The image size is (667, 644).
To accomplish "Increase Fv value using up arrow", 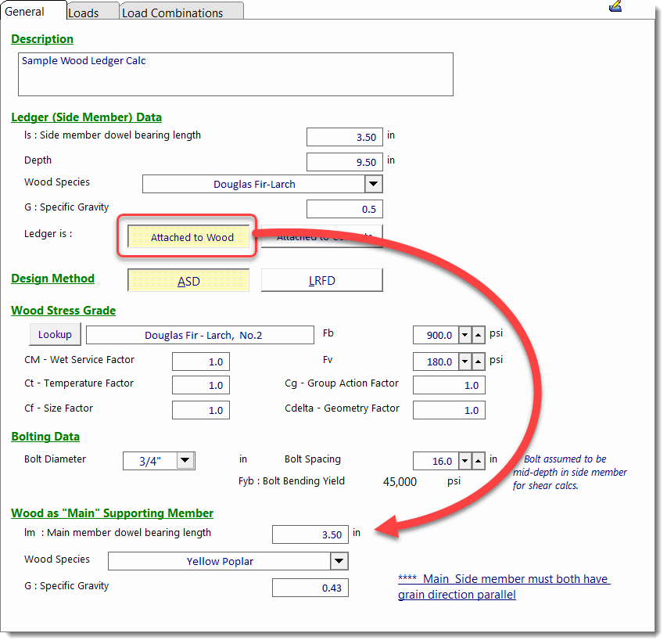I will coord(478,362).
